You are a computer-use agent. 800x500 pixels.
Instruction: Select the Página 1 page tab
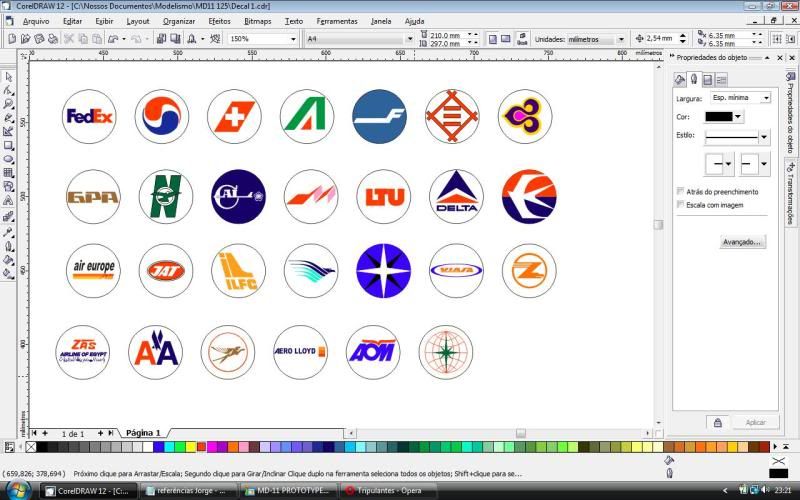143,433
